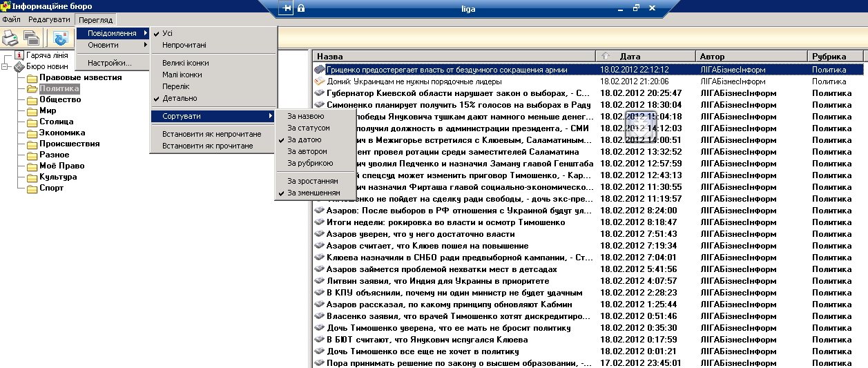Click the Гаряча лінія info icon

coord(19,55)
